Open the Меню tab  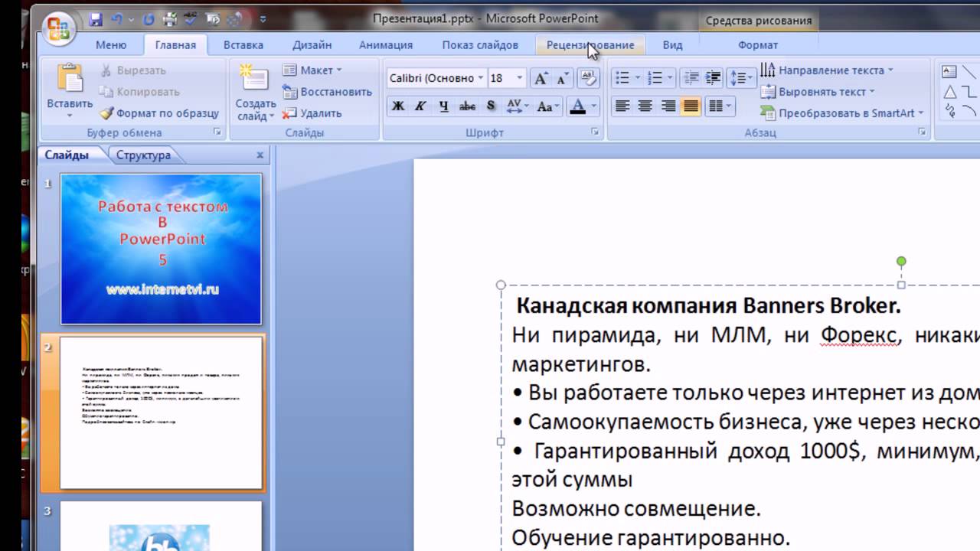[111, 45]
